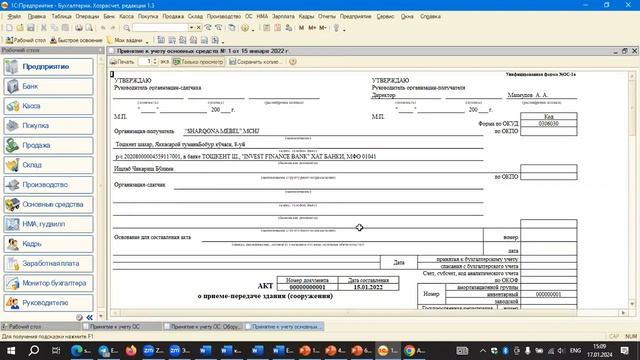Screen dimensions: 640x360
Task: Click the toolbar search input field
Action: coord(160,28)
